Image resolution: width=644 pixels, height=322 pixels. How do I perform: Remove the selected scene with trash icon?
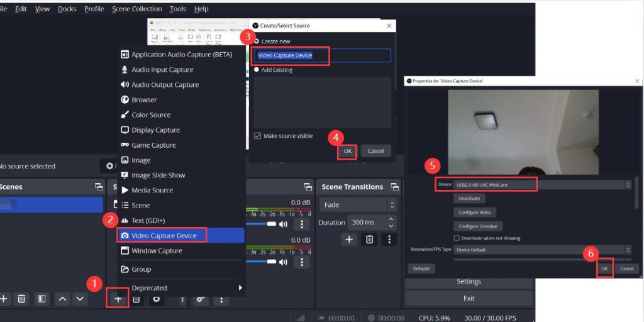point(22,299)
